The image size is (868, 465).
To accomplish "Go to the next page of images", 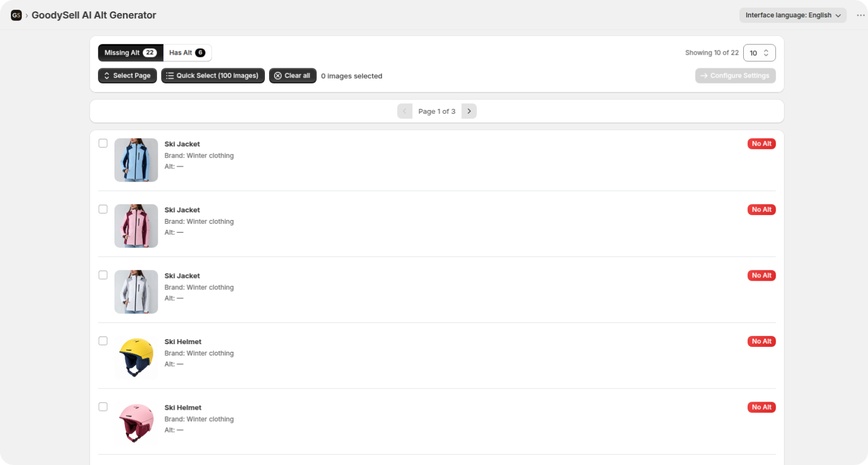I will (x=469, y=111).
